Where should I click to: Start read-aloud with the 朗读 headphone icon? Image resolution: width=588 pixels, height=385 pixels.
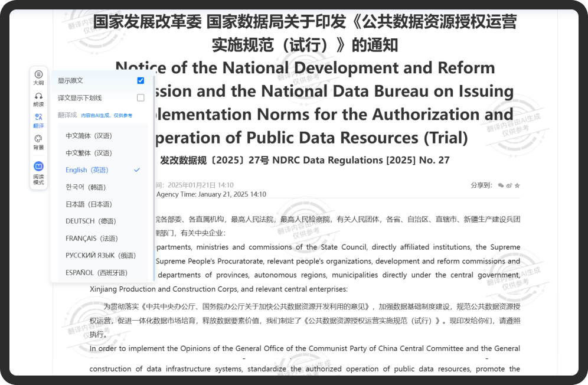click(38, 99)
